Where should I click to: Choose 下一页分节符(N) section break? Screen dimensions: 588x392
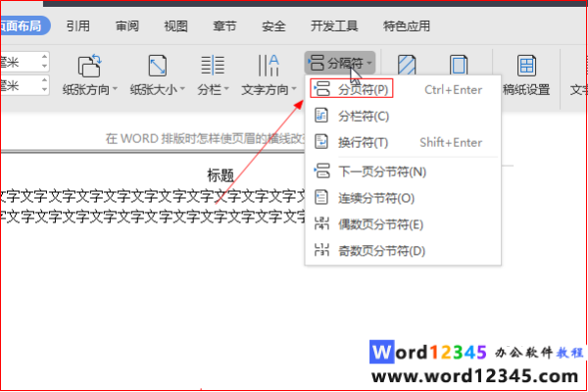click(x=403, y=171)
